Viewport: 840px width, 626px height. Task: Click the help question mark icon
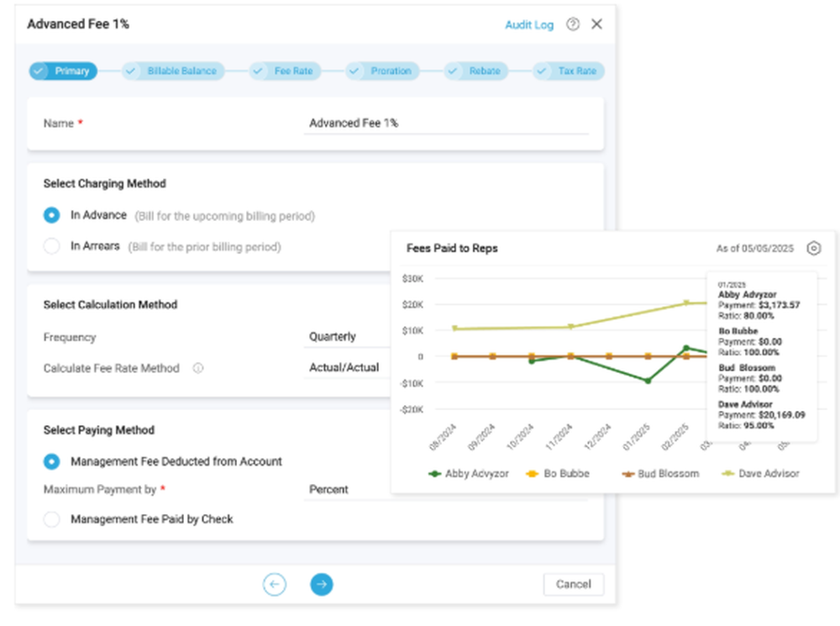573,24
